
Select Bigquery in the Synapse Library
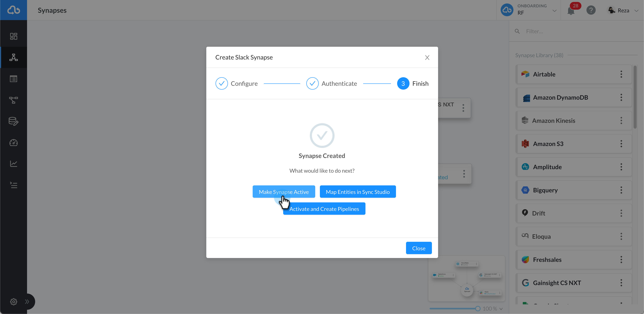pos(574,190)
